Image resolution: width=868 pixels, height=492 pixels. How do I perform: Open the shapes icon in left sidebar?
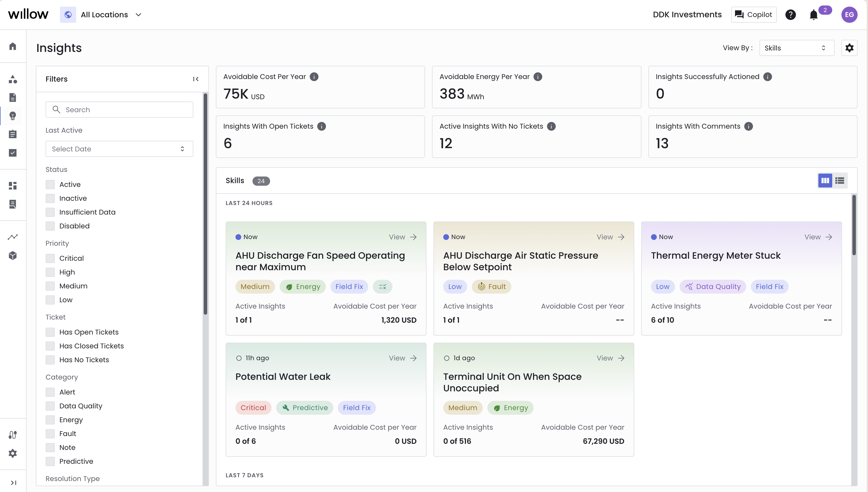click(x=13, y=79)
